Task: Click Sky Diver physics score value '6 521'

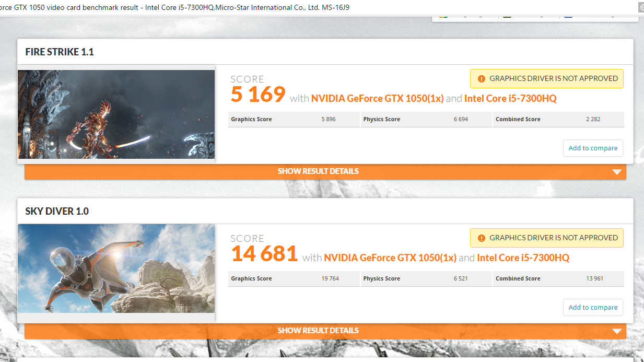Action: (x=461, y=279)
